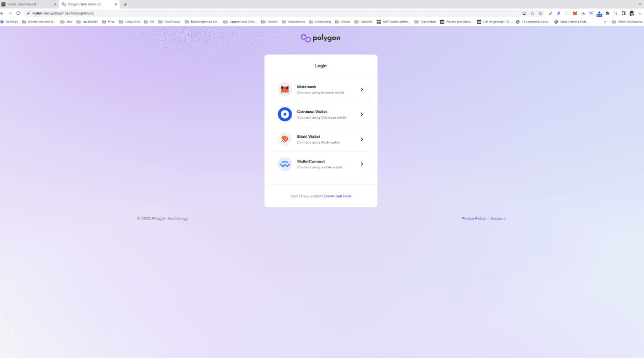Click the share page icon in address bar
Viewport: 644px width, 358px height.
tap(532, 13)
